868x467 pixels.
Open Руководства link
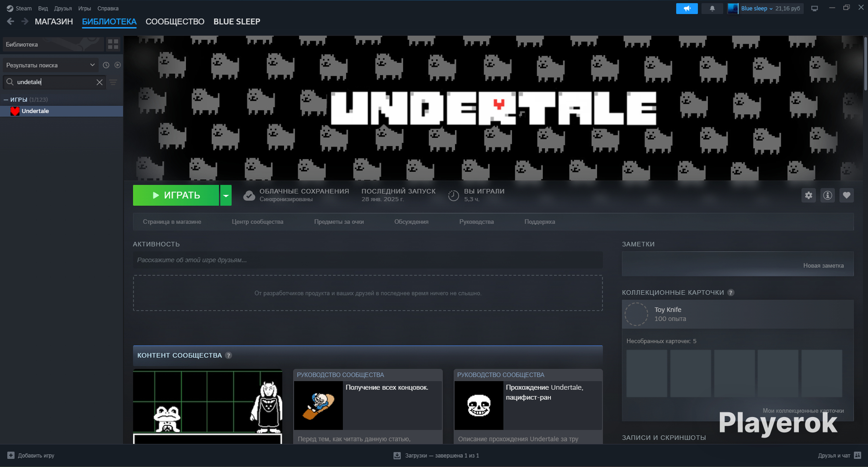point(477,222)
